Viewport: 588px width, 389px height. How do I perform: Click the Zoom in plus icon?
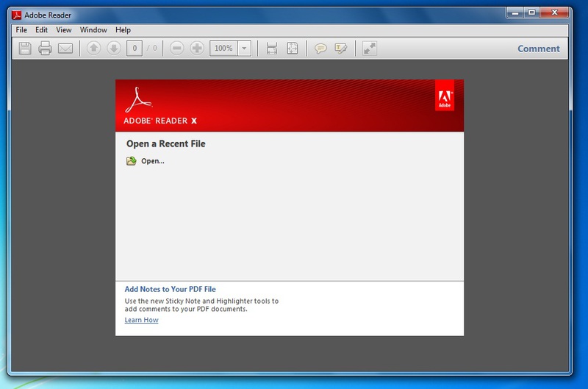coord(197,49)
